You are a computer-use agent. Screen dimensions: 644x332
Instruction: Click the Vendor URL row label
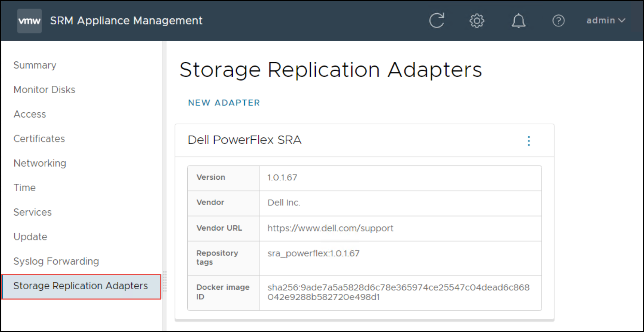[x=219, y=228]
